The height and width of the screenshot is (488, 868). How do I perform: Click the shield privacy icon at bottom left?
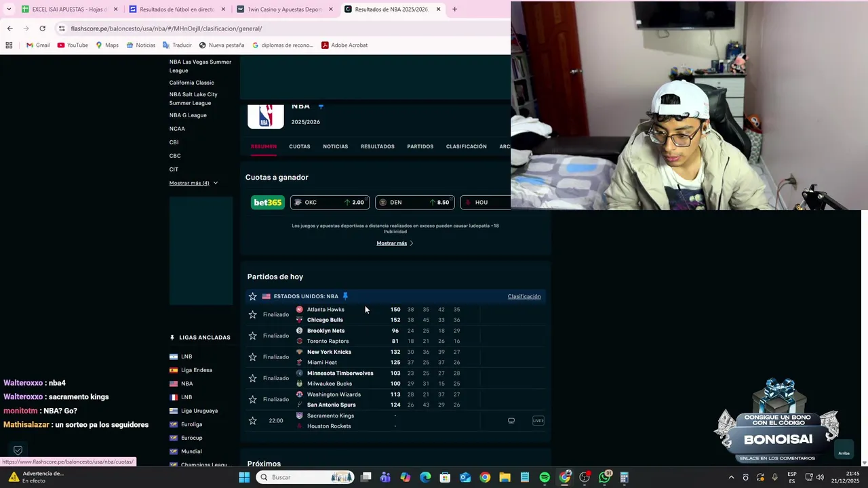coord(18,450)
